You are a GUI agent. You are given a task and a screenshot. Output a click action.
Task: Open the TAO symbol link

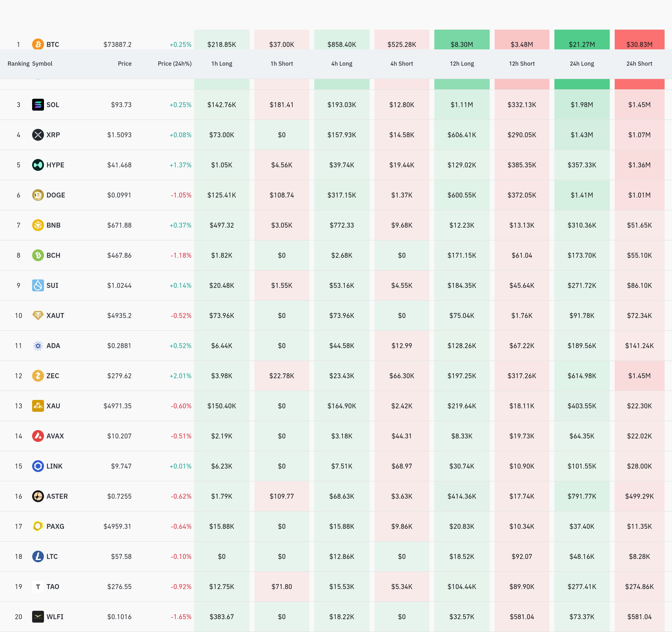coord(53,587)
